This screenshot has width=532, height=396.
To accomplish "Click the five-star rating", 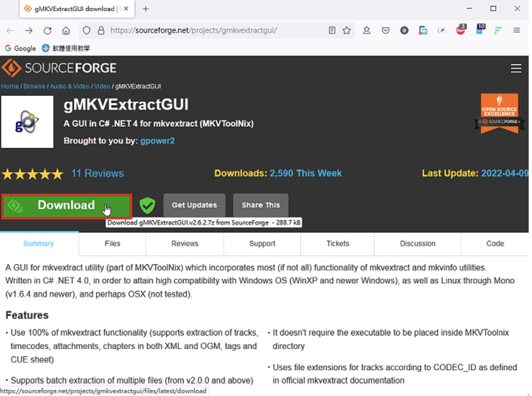I will click(x=32, y=174).
